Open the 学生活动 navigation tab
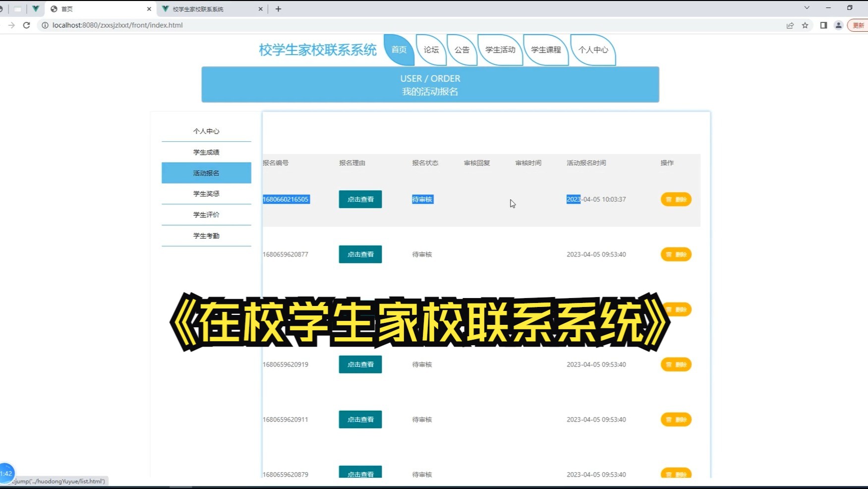This screenshot has width=868, height=489. click(x=500, y=50)
